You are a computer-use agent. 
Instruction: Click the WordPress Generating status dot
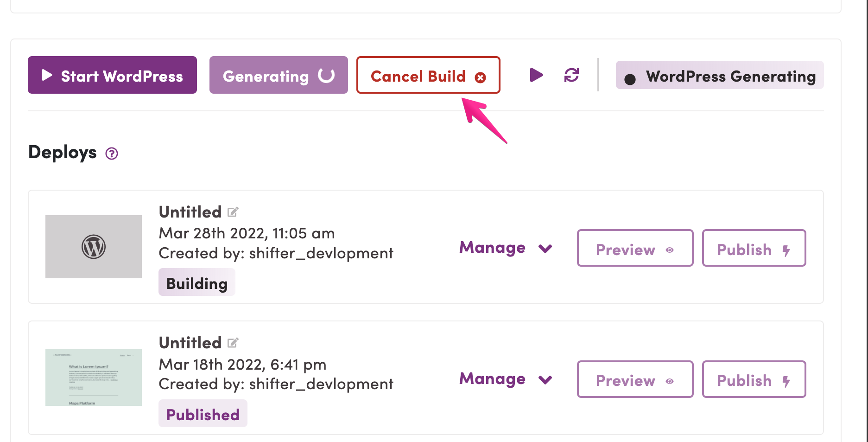click(630, 79)
